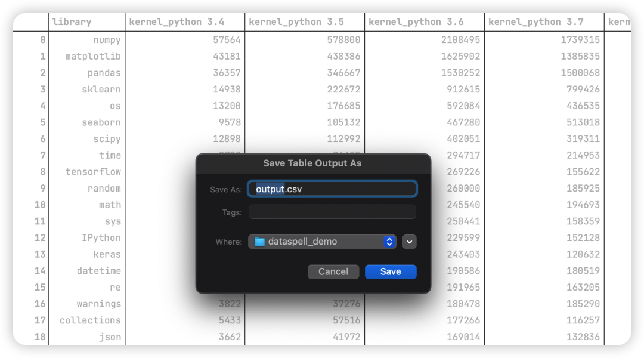Click the value 57564 for numpy
Screen dimensions: 644x358
coord(227,40)
